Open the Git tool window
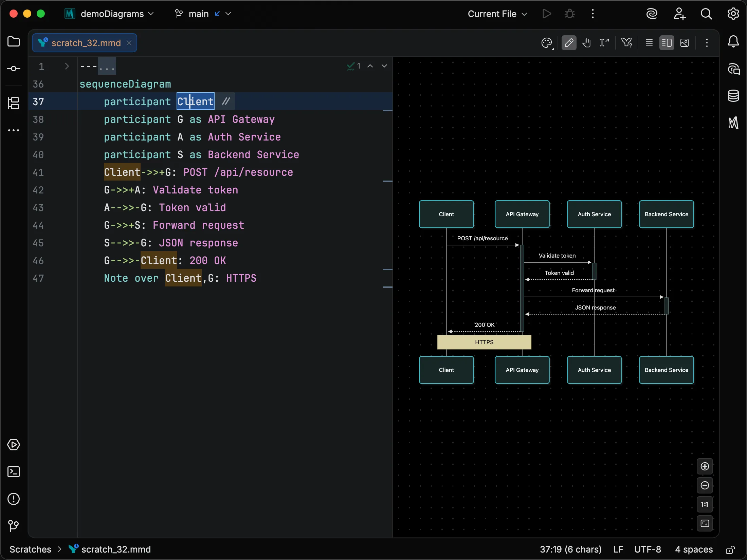 [x=14, y=526]
